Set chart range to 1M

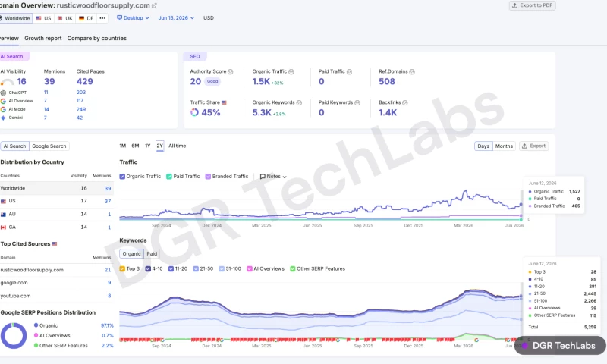coord(123,146)
